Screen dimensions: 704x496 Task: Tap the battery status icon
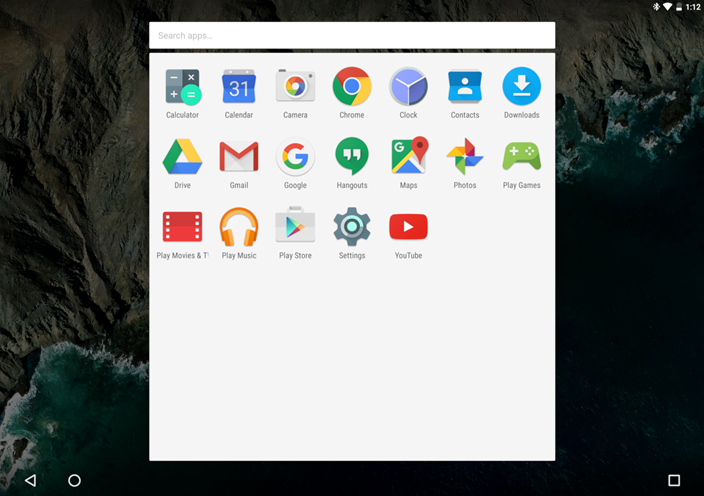click(x=679, y=6)
